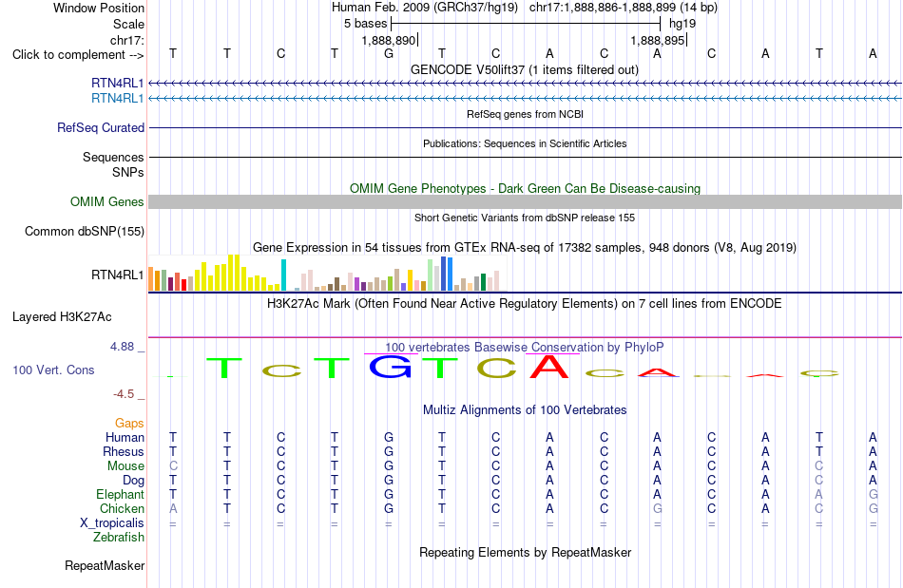Open the OMIM Gene Phenotypes track title

(x=525, y=188)
